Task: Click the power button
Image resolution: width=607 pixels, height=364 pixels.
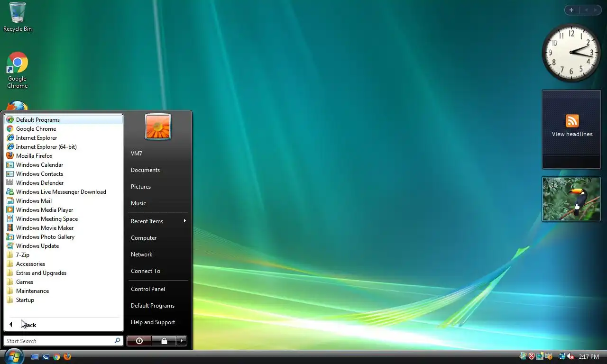Action: click(139, 341)
